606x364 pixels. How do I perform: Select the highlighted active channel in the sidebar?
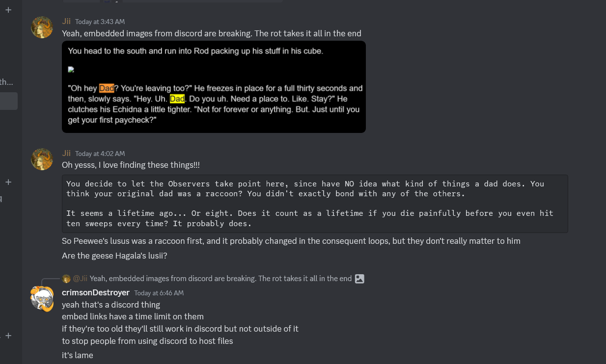(9, 101)
